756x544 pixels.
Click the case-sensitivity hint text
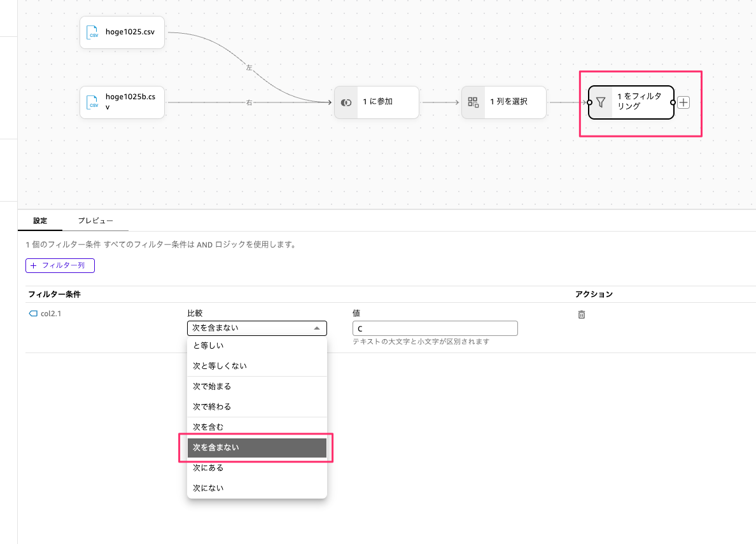(x=421, y=342)
